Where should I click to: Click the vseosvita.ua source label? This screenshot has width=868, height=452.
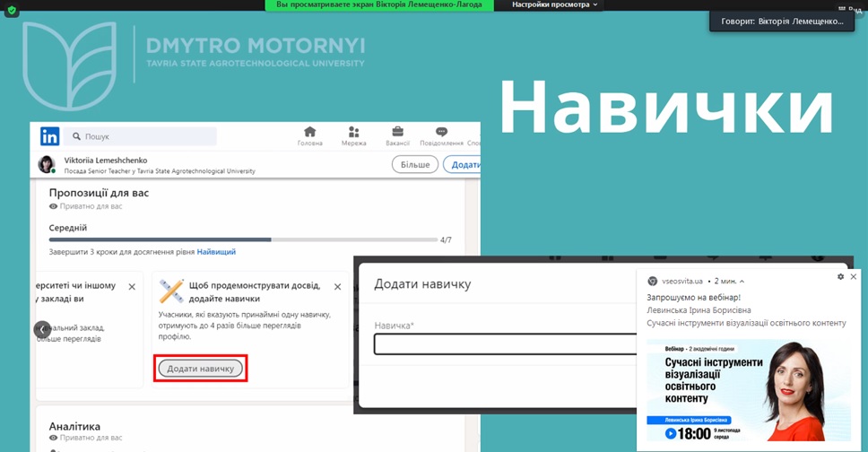tap(682, 282)
